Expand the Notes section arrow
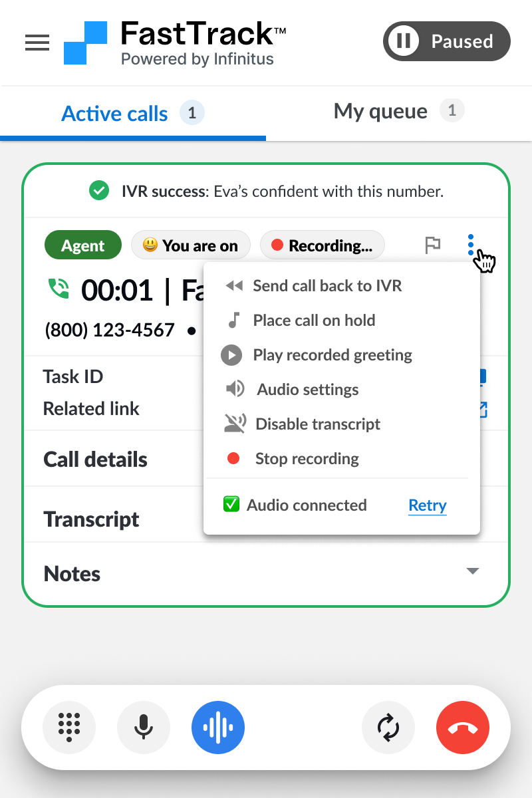The width and height of the screenshot is (532, 798). [x=473, y=571]
